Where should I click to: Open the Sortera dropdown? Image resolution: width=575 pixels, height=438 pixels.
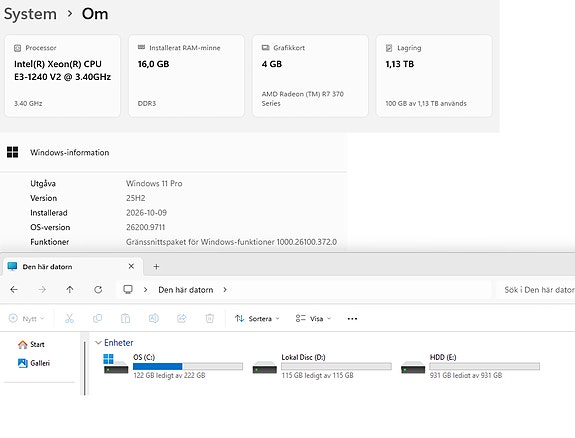(257, 318)
